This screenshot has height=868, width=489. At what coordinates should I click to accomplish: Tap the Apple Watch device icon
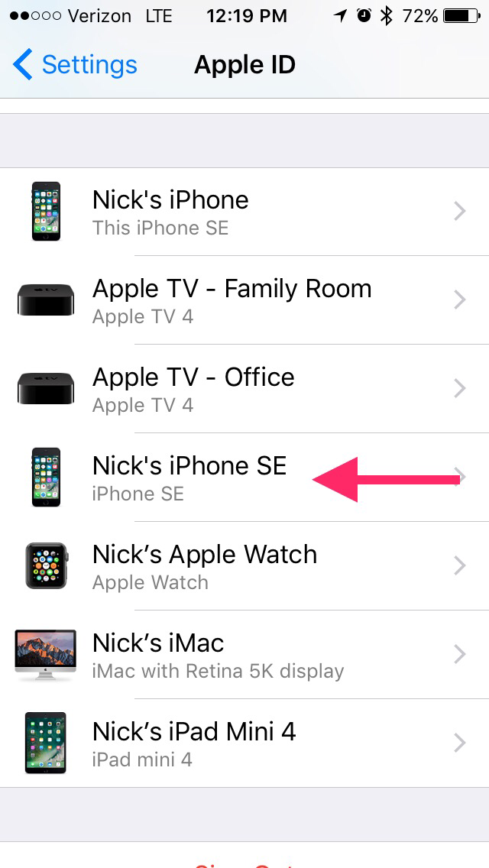[x=47, y=565]
